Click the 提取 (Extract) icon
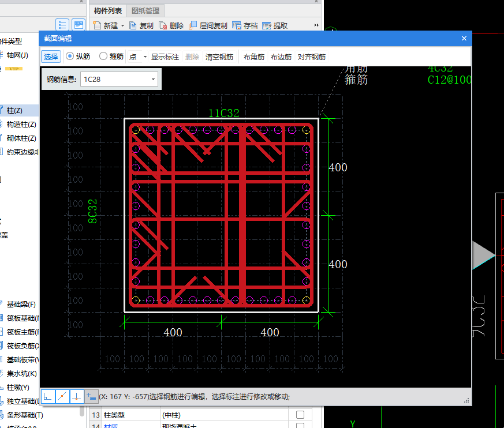The width and height of the screenshot is (504, 428). [x=267, y=26]
